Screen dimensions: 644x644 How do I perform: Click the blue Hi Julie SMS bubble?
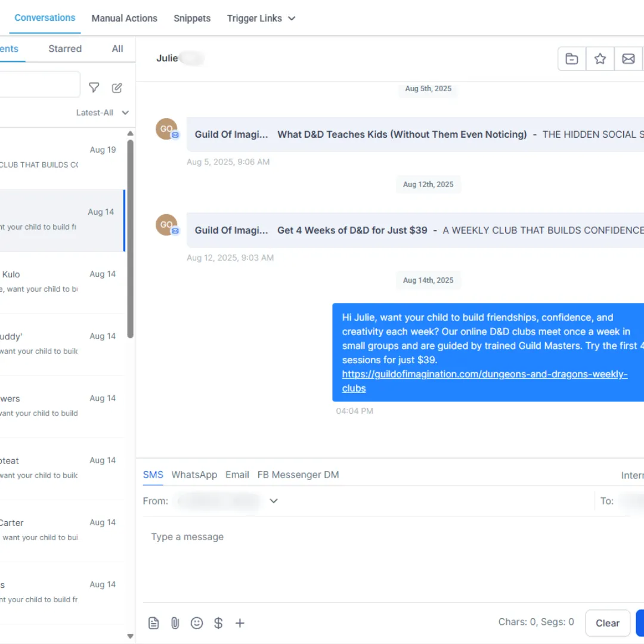tap(488, 352)
